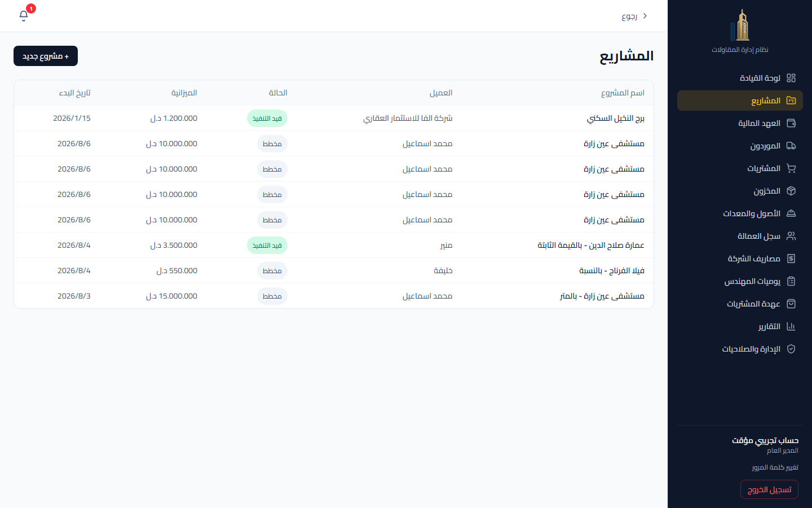Click the box icon beside المخزون
Viewport: 812px width, 508px height.
tap(791, 191)
